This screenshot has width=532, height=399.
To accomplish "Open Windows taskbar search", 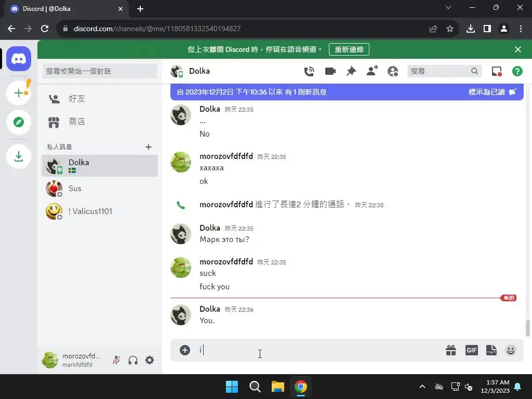I will coord(255,387).
